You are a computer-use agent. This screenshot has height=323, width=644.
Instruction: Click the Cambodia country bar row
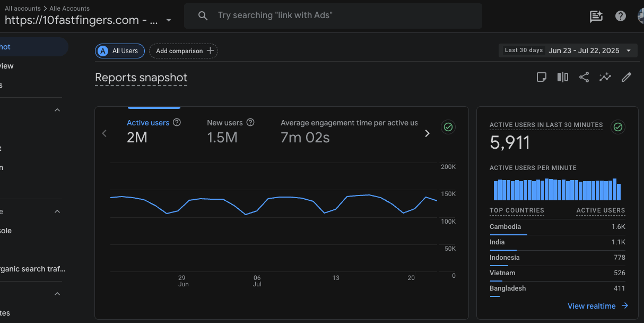coord(558,228)
